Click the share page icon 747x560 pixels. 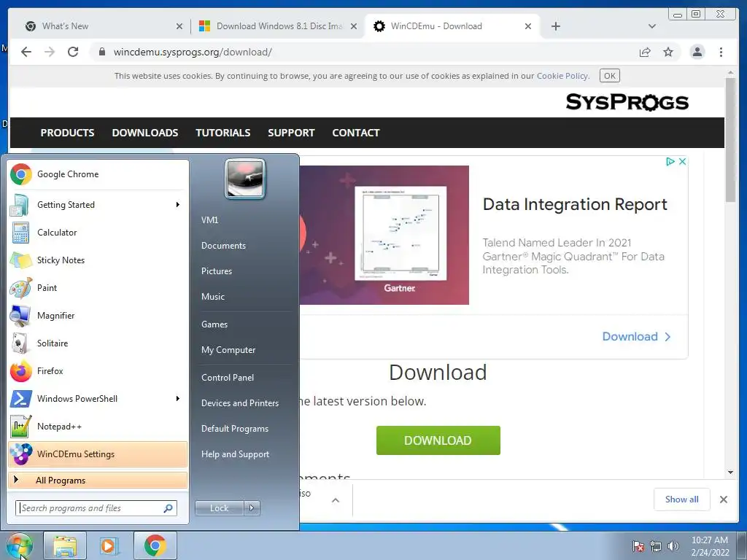(x=645, y=52)
